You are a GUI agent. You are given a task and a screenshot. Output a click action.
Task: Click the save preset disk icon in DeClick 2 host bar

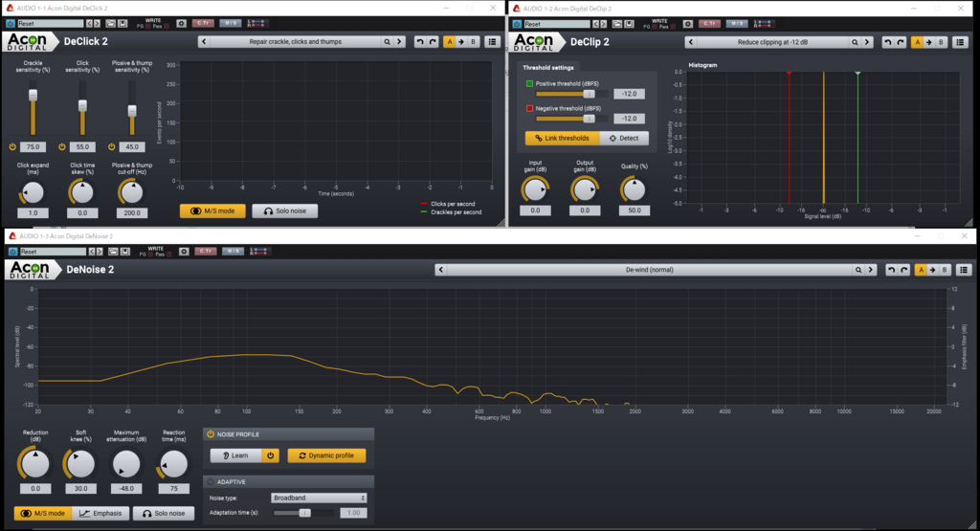[122, 24]
